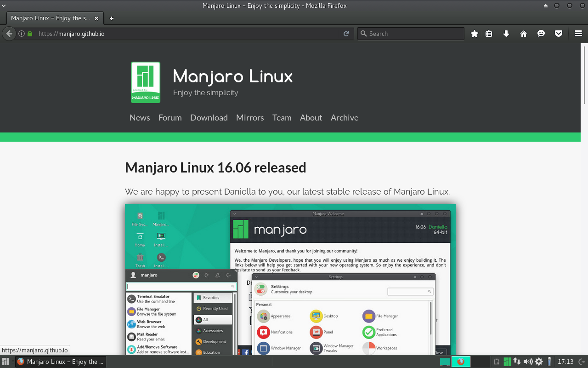
Task: Open the Archive navigation link
Action: click(x=345, y=118)
